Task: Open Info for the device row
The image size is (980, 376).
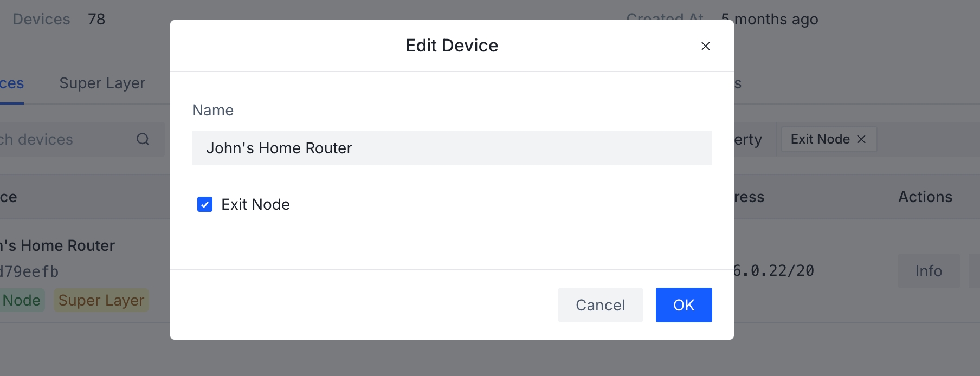Action: (929, 271)
